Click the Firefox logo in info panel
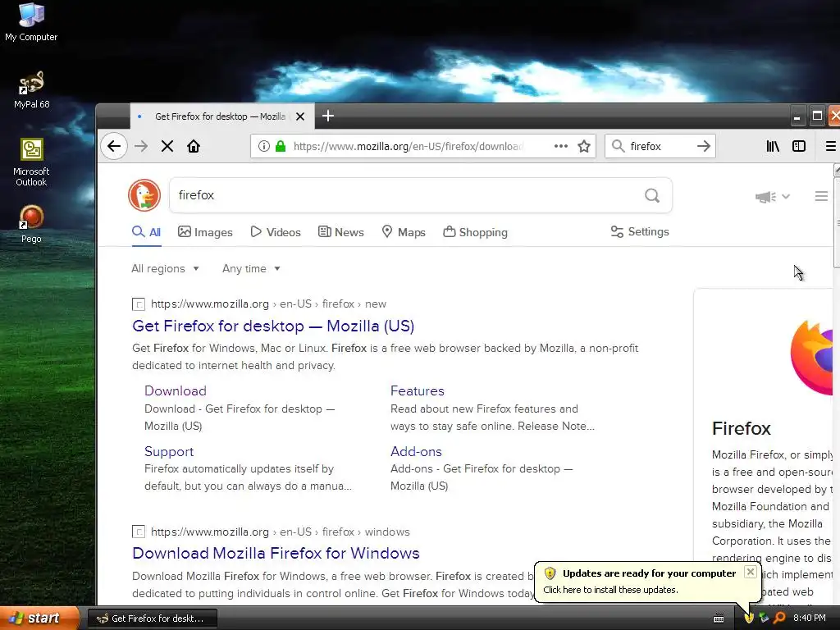 point(811,358)
